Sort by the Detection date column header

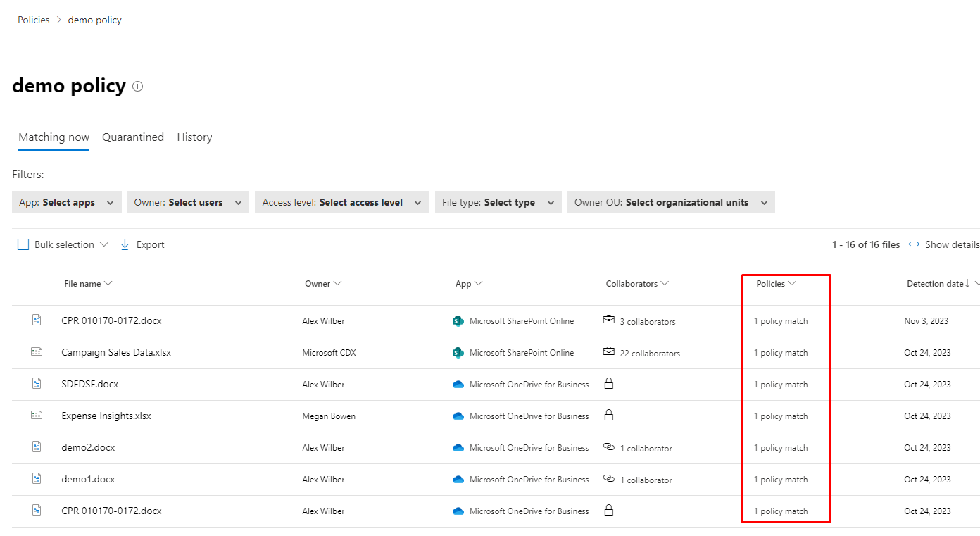[x=935, y=284]
